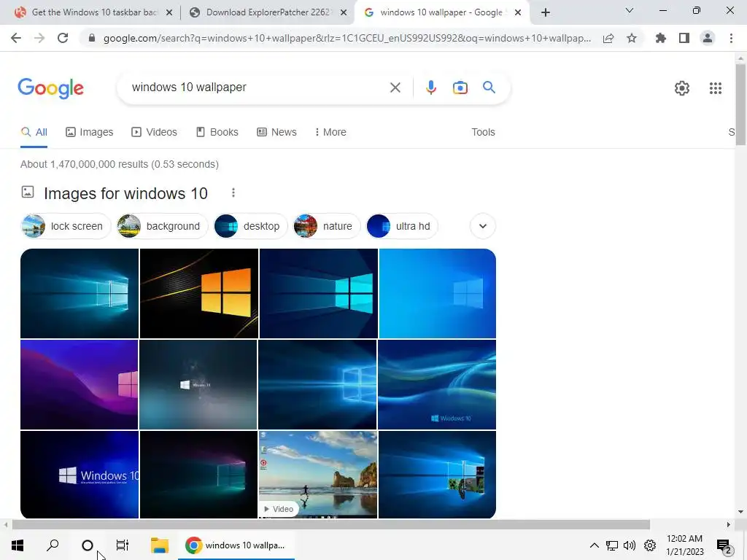The image size is (747, 560).
Task: Open the volume tray icon
Action: pyautogui.click(x=630, y=545)
